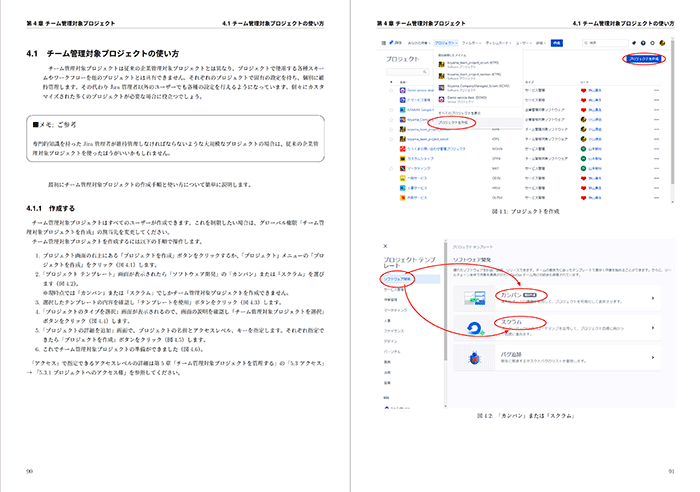Click the カンバン board thumbnail image

475,298
